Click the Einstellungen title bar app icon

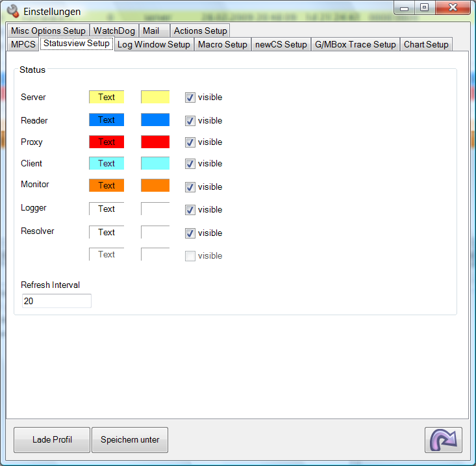(x=12, y=11)
